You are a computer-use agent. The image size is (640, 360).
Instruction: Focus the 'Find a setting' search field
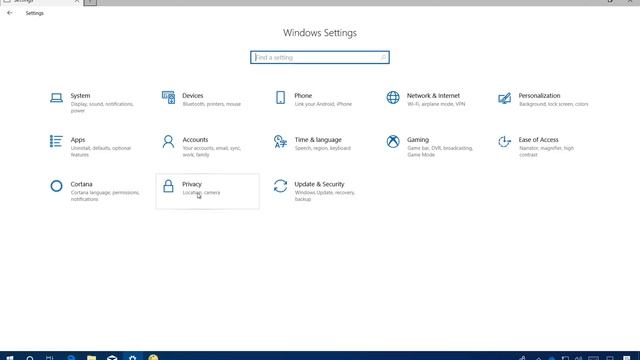coord(320,58)
